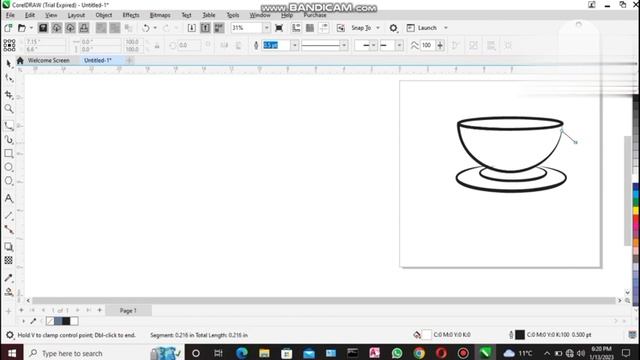Open the line style dropdown

(344, 45)
